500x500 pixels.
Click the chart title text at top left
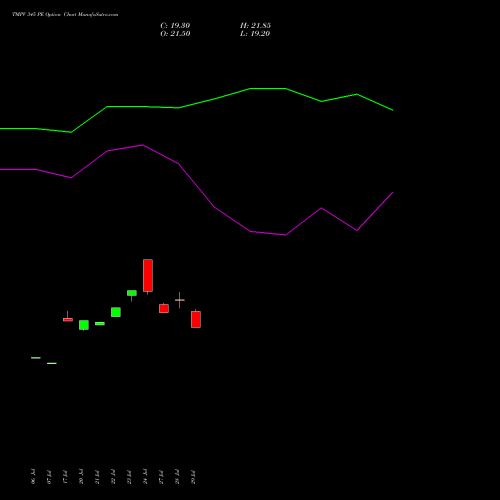click(65, 15)
